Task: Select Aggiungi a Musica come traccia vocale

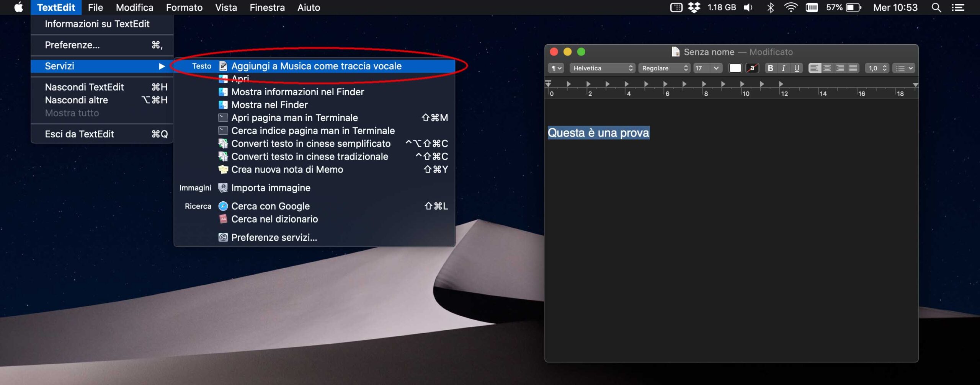Action: coord(314,66)
